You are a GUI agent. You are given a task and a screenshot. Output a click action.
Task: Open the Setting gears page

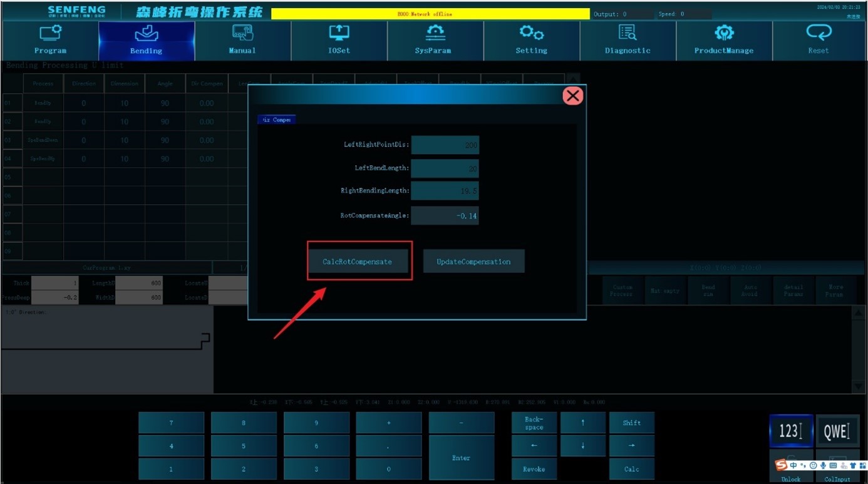tap(531, 41)
